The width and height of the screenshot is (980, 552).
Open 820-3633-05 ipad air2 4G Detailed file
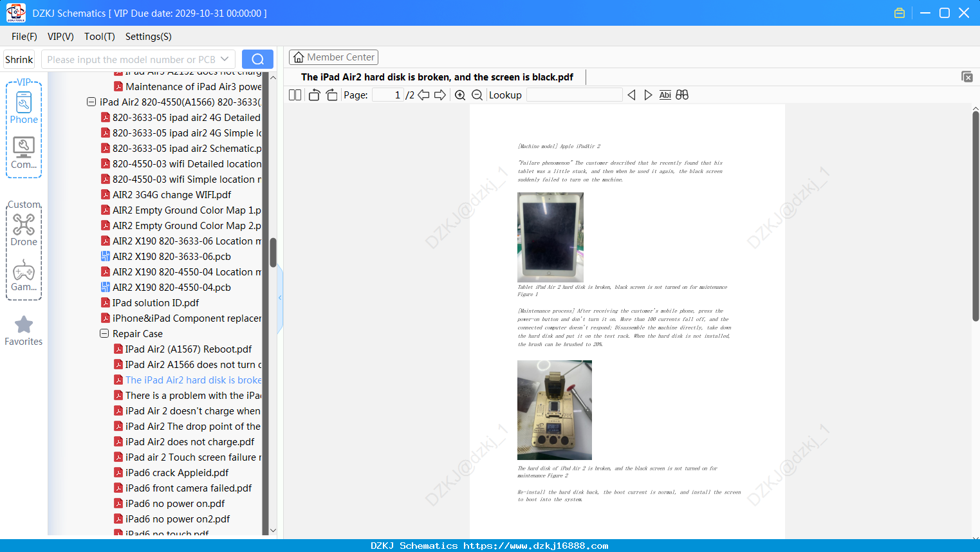[181, 118]
